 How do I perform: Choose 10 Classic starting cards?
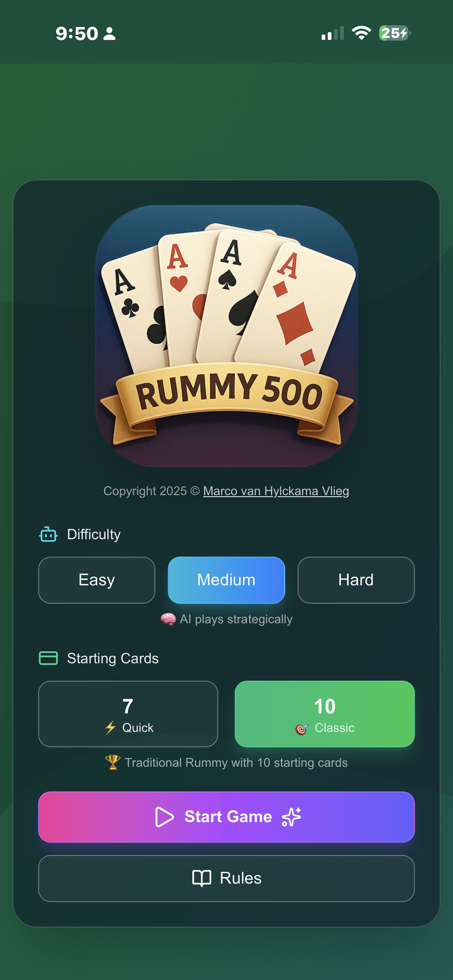click(325, 714)
